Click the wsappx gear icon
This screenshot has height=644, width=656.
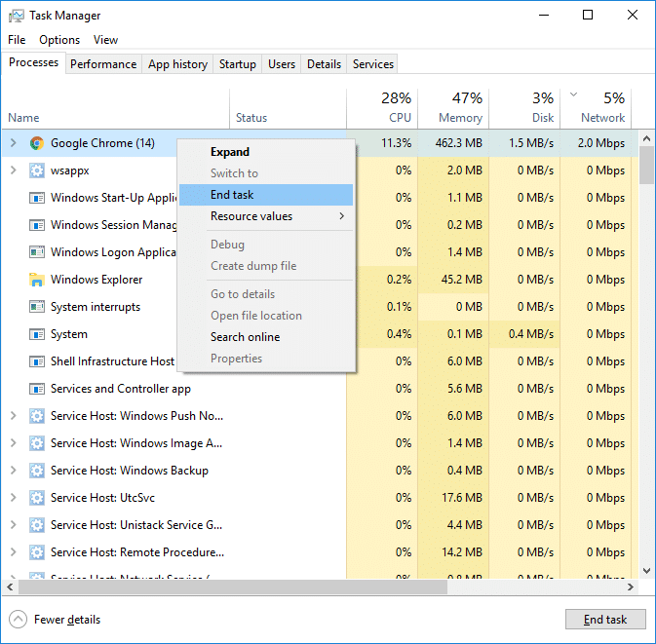[37, 170]
